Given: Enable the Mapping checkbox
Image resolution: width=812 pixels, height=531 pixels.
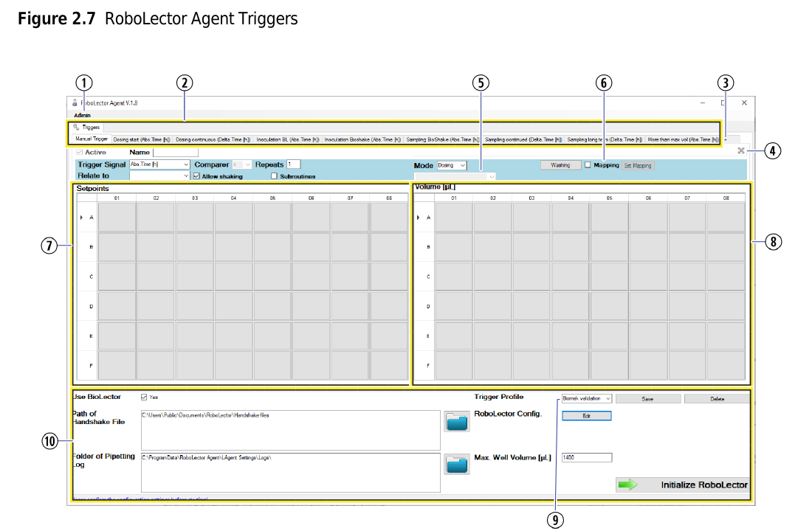Looking at the screenshot, I should point(588,164).
